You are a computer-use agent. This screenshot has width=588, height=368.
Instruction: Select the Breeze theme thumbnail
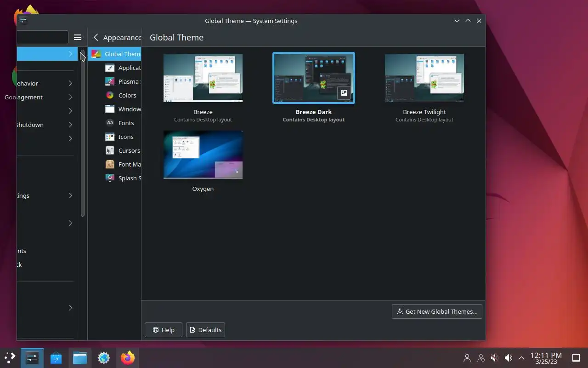203,78
